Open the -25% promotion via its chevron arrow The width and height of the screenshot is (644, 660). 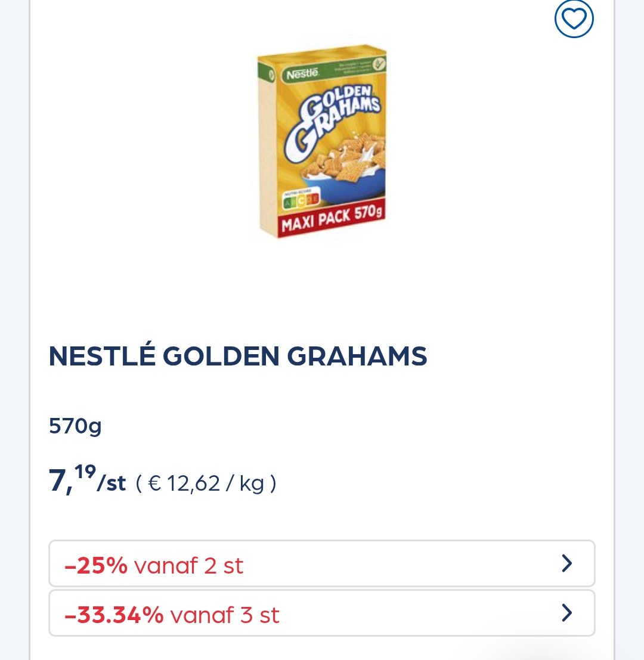pyautogui.click(x=566, y=563)
